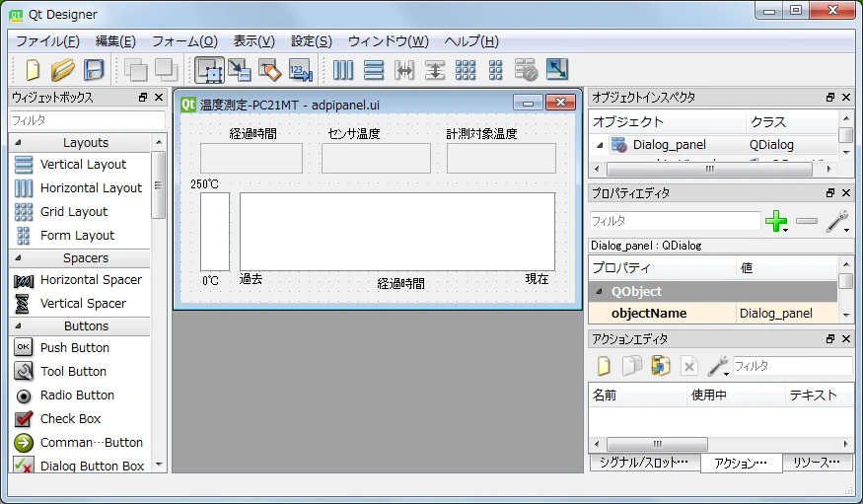Screen dimensions: 863x504
Task: Apply vertical layout from toolbar
Action: point(374,70)
